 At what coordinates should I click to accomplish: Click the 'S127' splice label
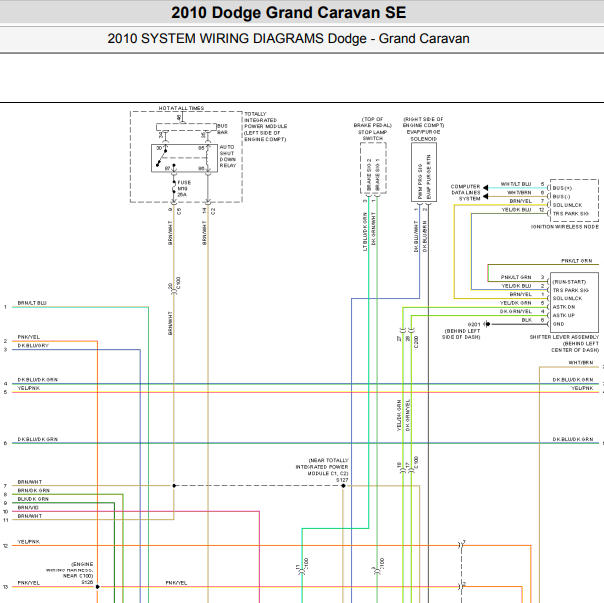pos(342,480)
